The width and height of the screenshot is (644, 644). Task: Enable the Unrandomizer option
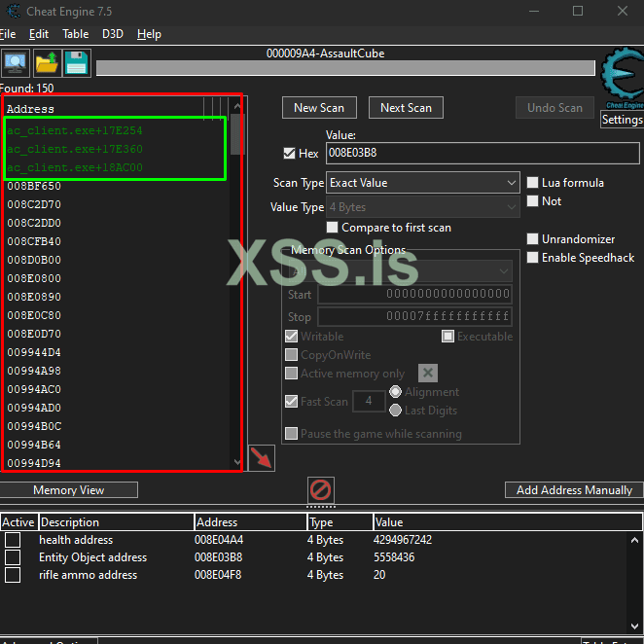click(x=532, y=238)
